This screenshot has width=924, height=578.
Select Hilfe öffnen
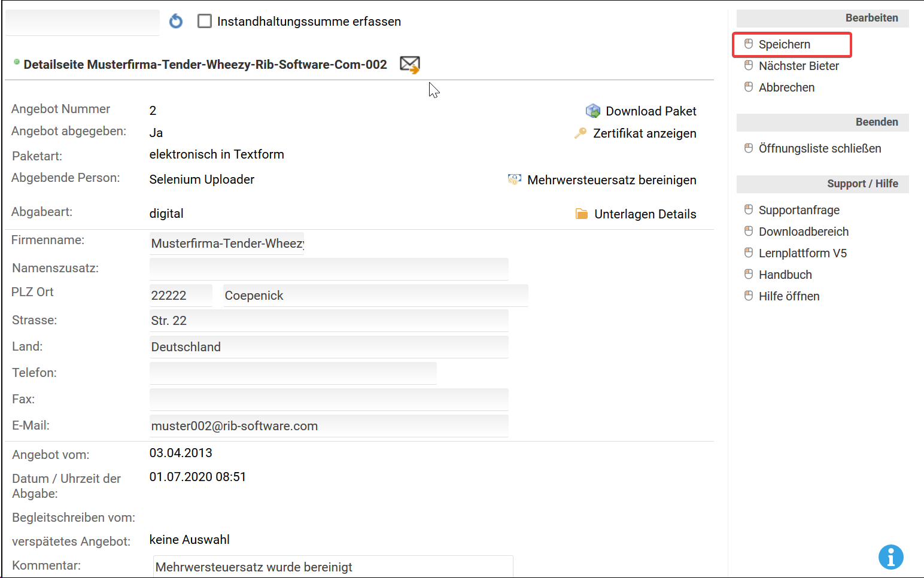789,296
